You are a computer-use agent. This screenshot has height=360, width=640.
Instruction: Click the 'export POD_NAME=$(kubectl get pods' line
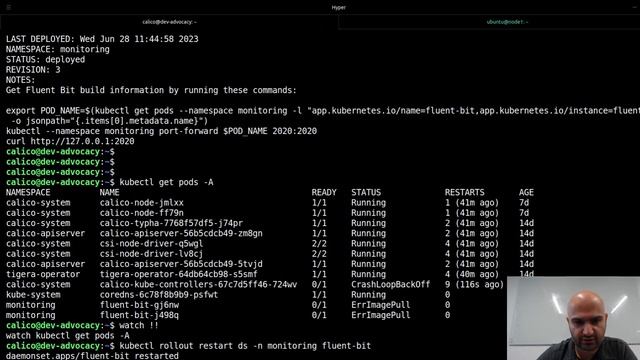[322, 111]
